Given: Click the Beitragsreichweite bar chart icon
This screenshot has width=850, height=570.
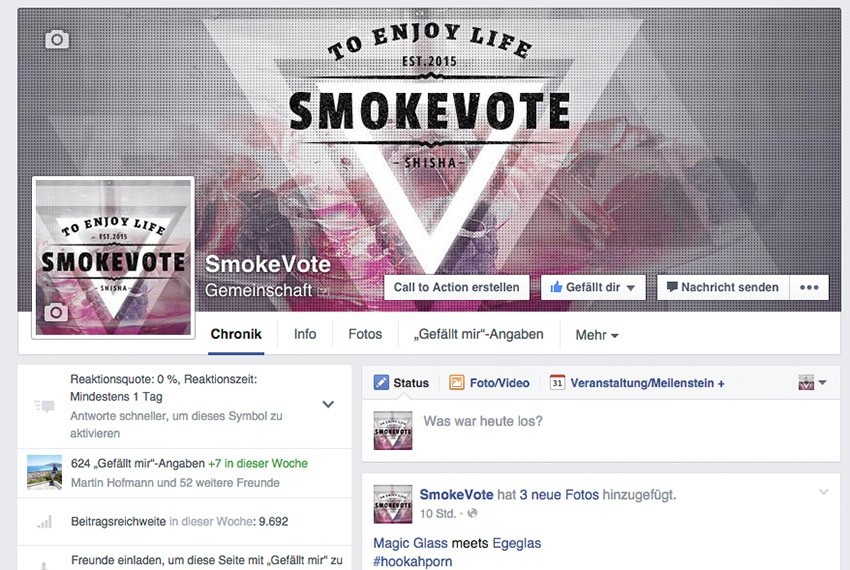Looking at the screenshot, I should tap(45, 522).
